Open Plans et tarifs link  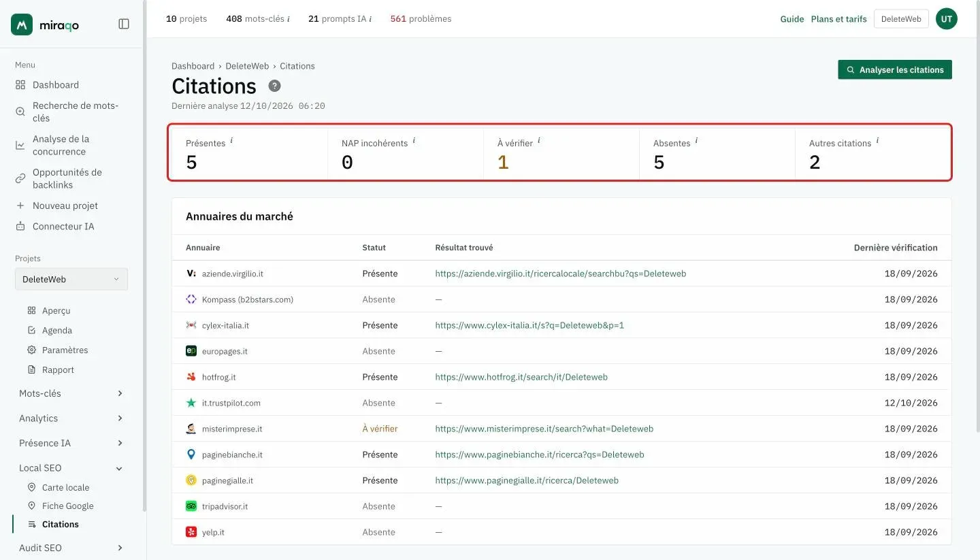coord(839,19)
